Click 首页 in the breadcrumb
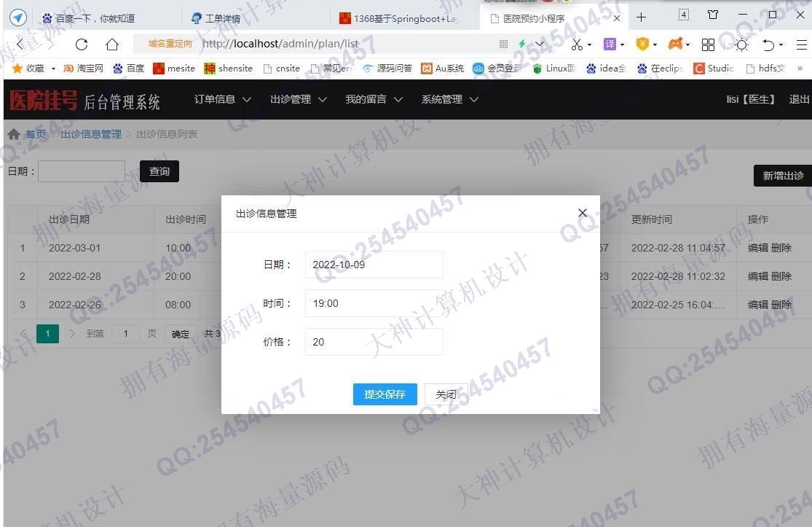812x527 pixels. (x=36, y=134)
